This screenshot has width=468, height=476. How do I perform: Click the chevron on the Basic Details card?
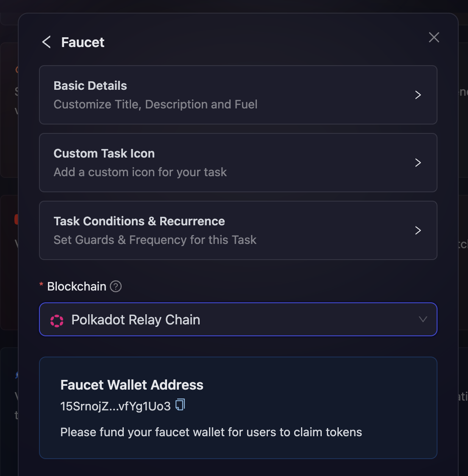(x=418, y=95)
